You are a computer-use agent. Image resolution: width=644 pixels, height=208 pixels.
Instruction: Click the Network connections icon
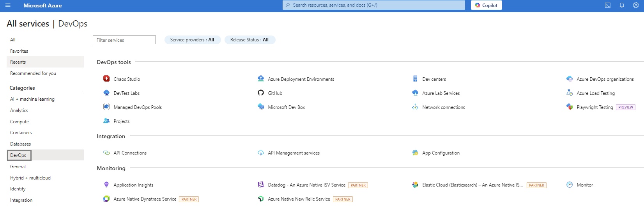415,107
